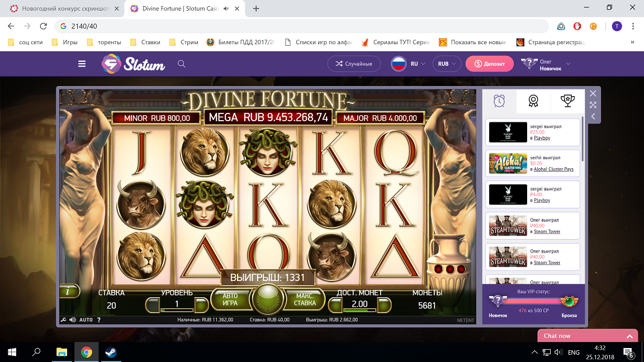Start АВТО ИГРА autoplay
Viewport: 644px width, 362px height.
(230, 299)
